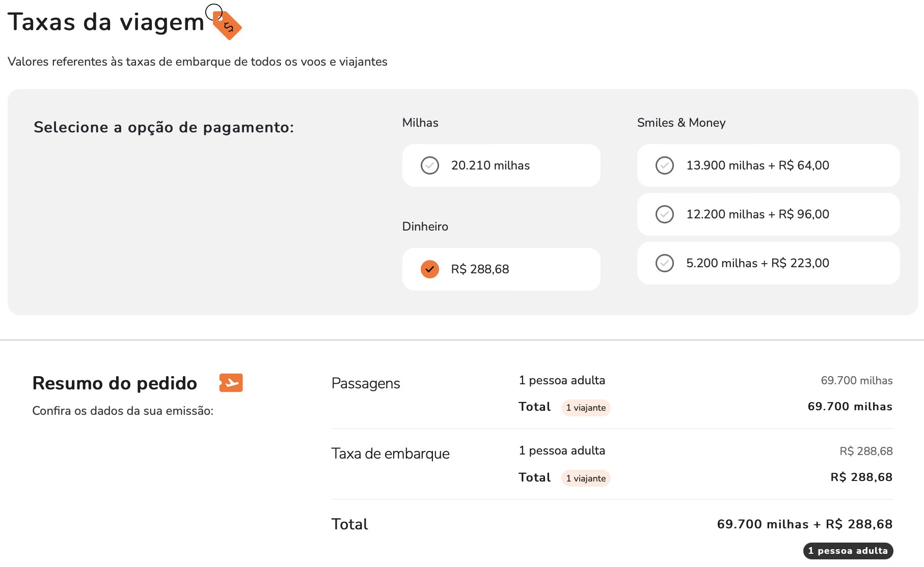
Task: Click the orange airplane ticket icon
Action: click(231, 383)
